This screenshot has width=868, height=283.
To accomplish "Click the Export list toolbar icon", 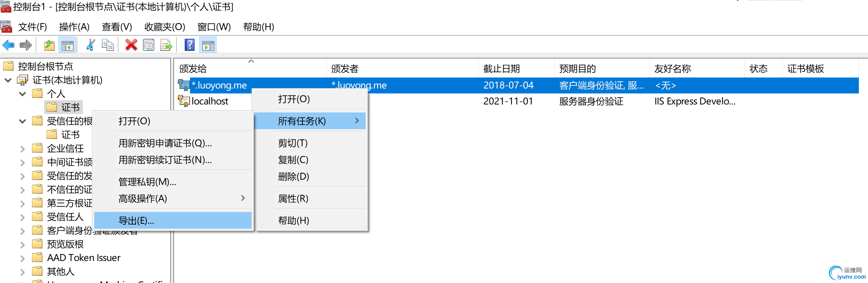I will point(166,46).
